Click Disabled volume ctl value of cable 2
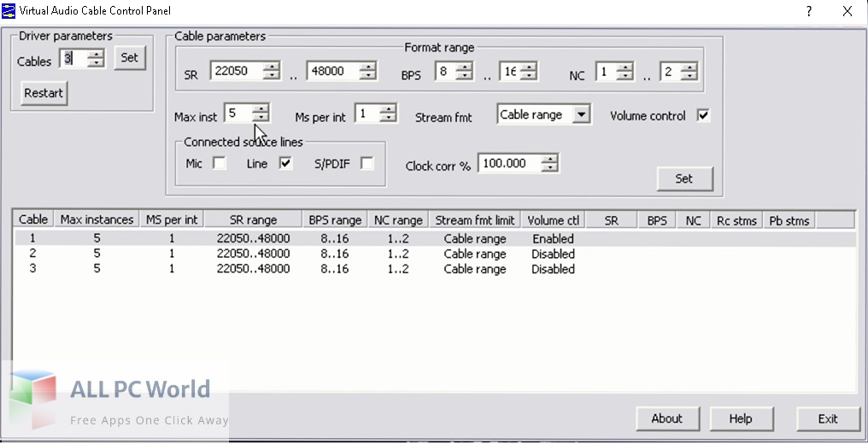868x444 pixels. [x=553, y=254]
